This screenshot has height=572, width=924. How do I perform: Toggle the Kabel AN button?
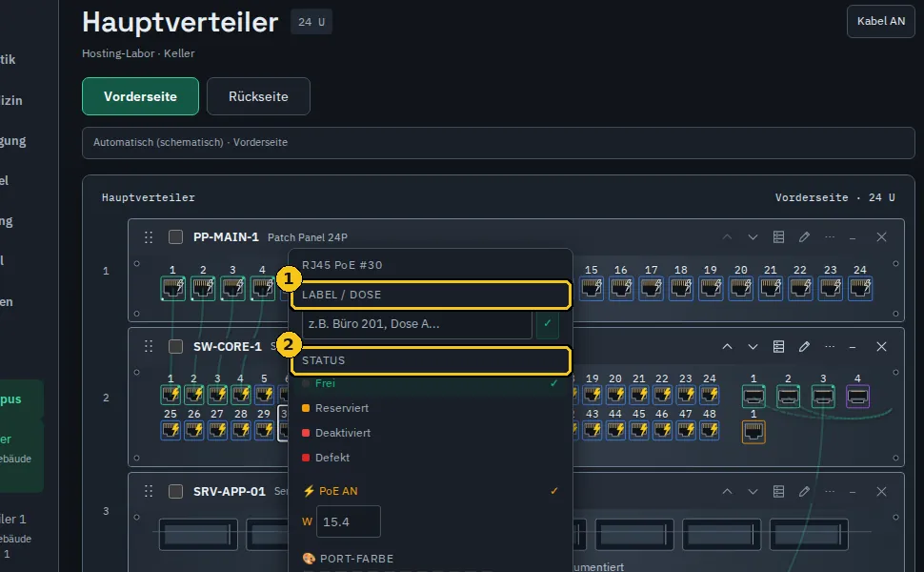[x=881, y=21]
